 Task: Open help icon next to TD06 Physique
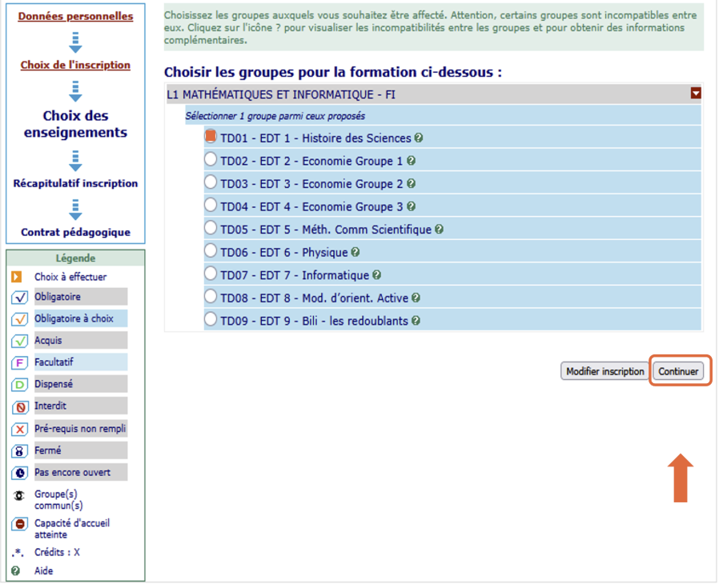355,252
